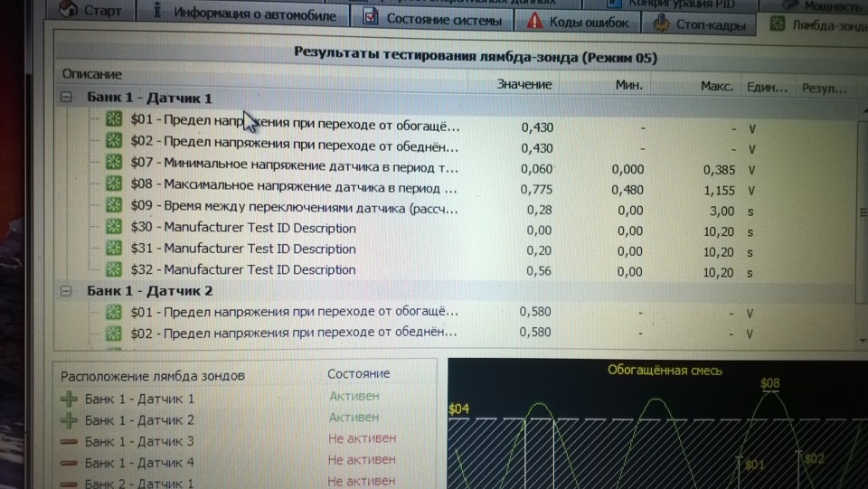The width and height of the screenshot is (868, 489).
Task: Click the green icon of the $08 row
Action: [114, 183]
